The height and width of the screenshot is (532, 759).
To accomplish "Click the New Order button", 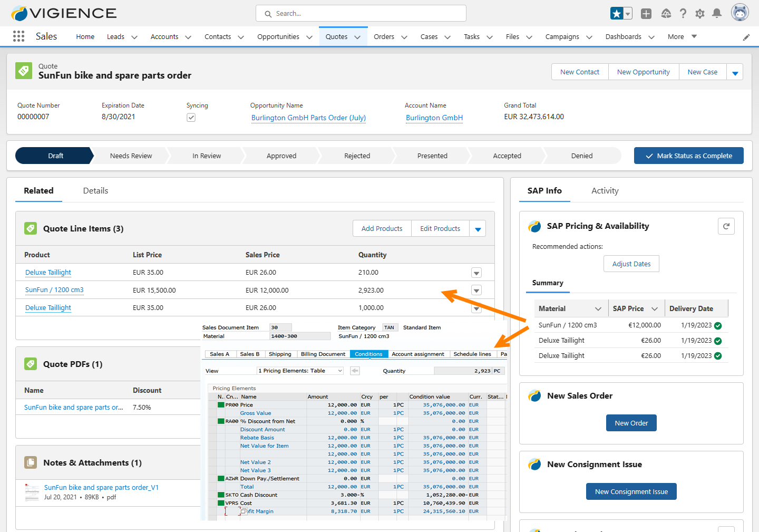I will tap(631, 423).
